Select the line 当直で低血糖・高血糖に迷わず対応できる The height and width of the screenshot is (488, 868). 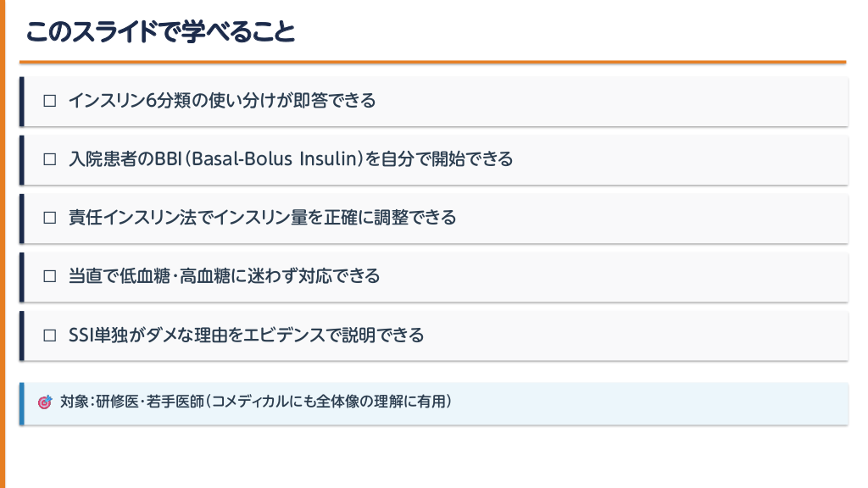coord(224,276)
